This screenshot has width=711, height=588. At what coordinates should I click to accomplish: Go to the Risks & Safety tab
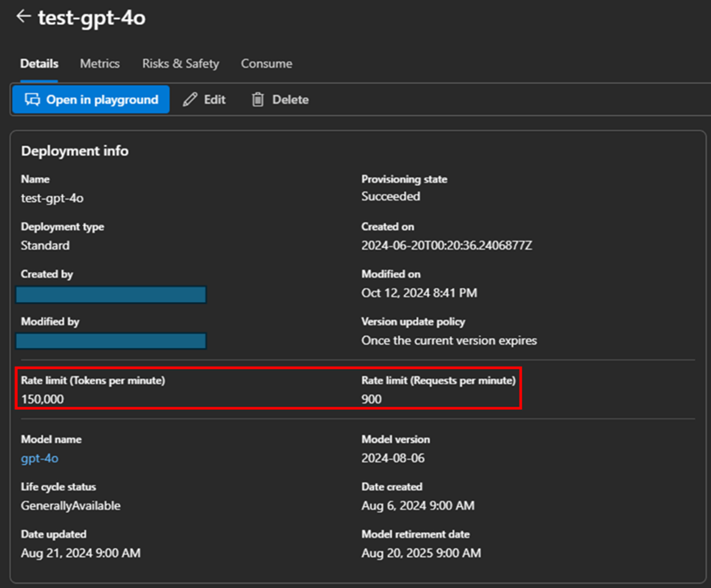click(x=181, y=64)
